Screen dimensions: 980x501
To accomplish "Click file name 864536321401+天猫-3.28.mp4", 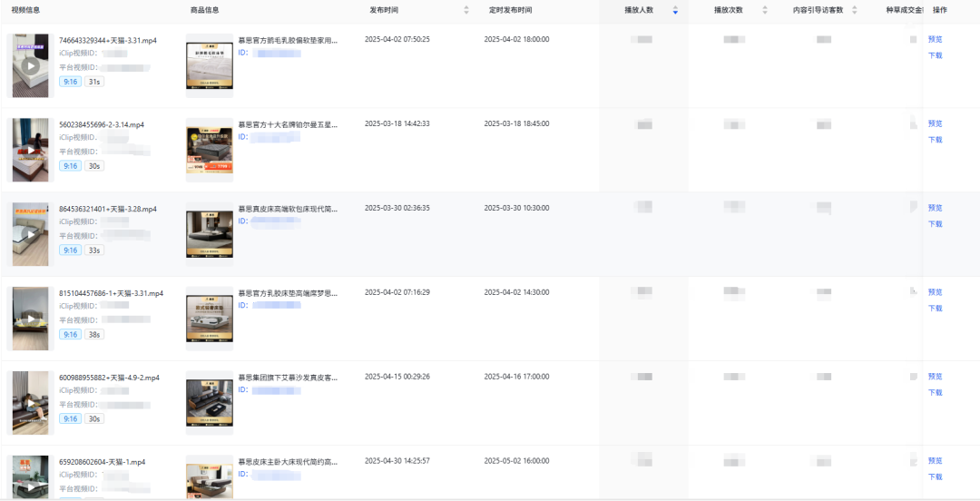I will click(108, 209).
